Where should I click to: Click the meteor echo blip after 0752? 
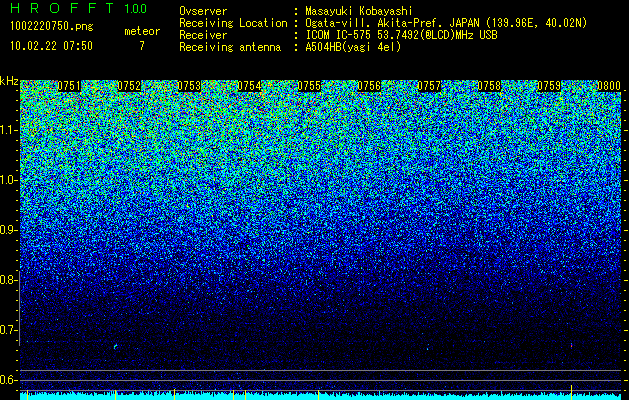[115, 346]
